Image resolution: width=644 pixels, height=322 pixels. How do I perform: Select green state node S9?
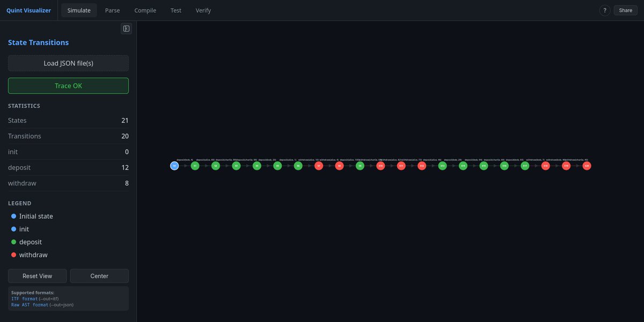point(360,166)
